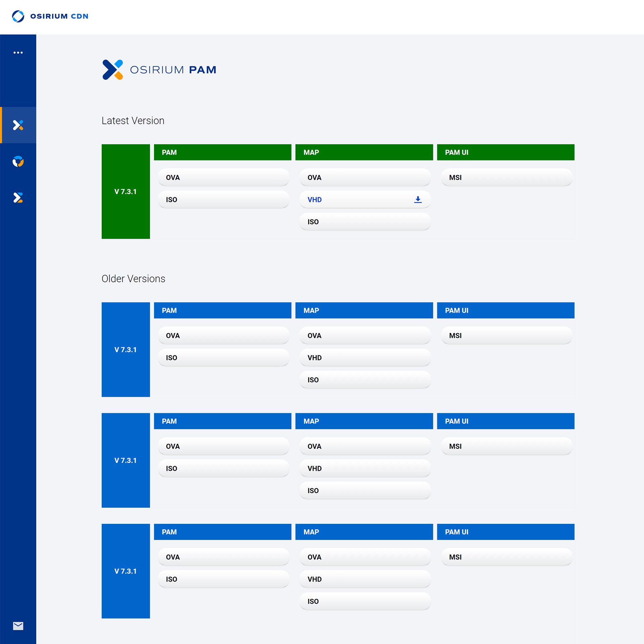Select the green V 7.3.1 version block
644x644 pixels.
(x=126, y=192)
